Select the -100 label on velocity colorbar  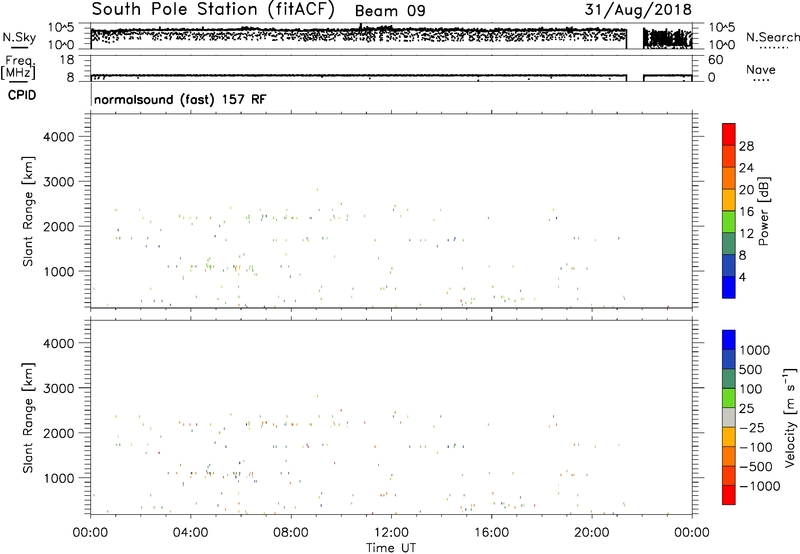pyautogui.click(x=756, y=447)
